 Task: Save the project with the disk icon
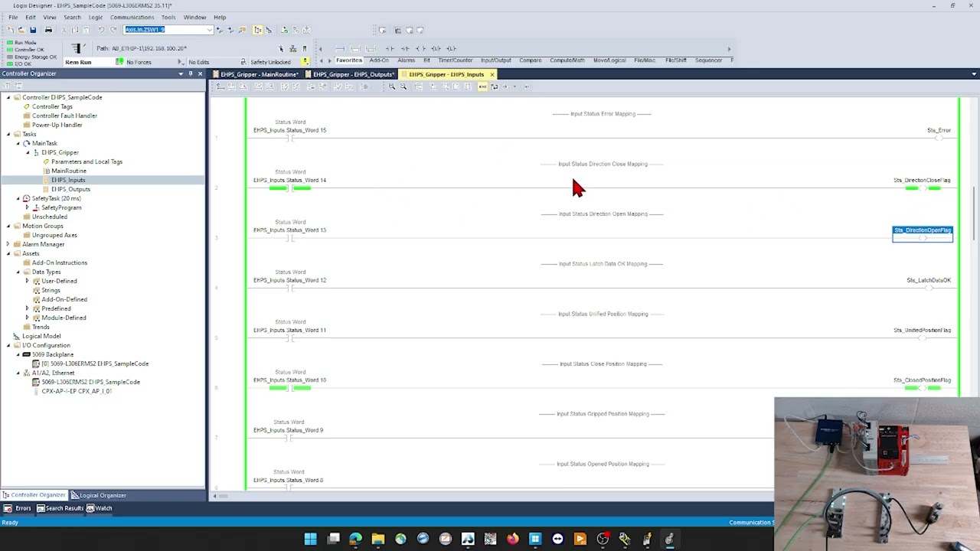pos(33,30)
